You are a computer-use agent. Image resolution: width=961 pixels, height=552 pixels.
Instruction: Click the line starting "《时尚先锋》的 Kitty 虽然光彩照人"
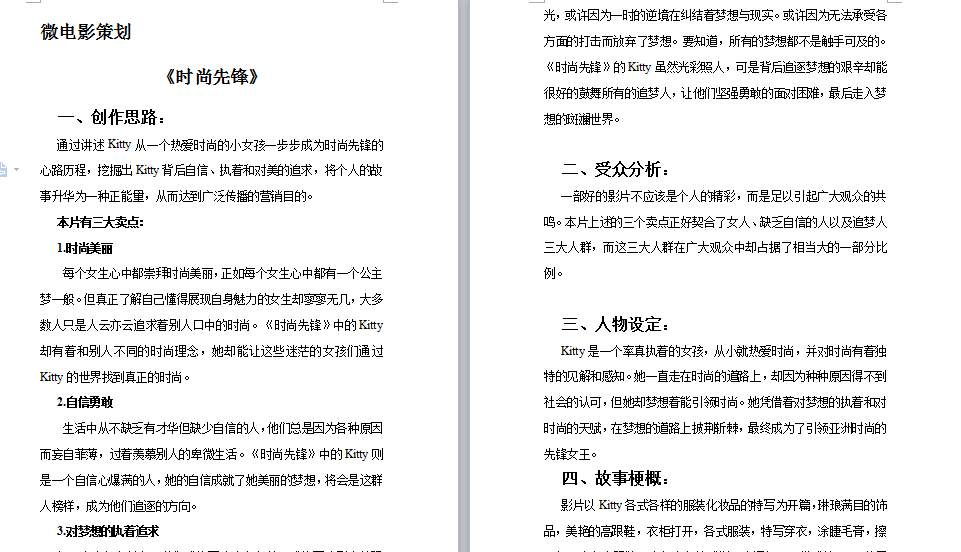point(715,67)
